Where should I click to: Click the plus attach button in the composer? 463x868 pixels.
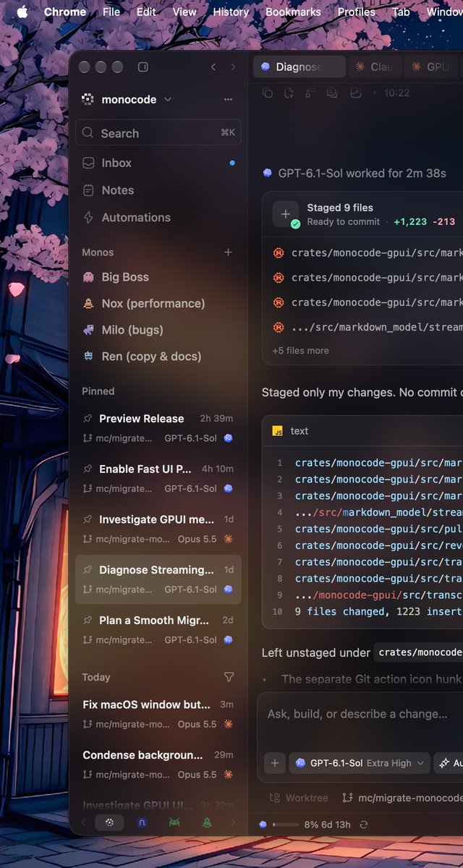(275, 762)
